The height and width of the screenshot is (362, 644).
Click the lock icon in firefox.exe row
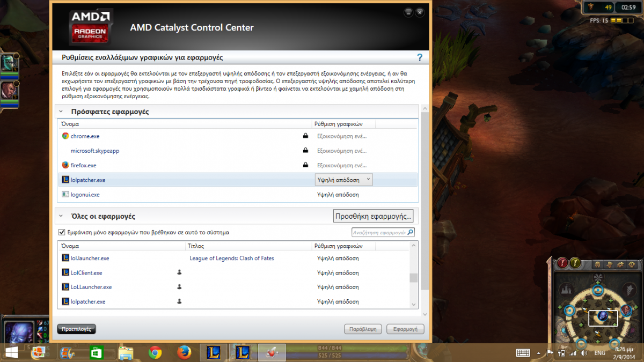tap(305, 165)
